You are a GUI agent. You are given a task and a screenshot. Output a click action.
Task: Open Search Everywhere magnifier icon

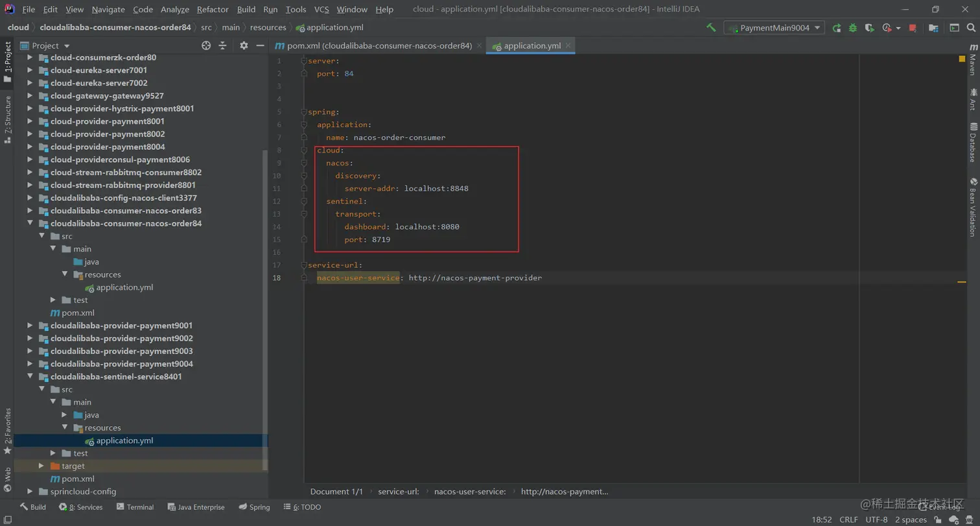[971, 28]
